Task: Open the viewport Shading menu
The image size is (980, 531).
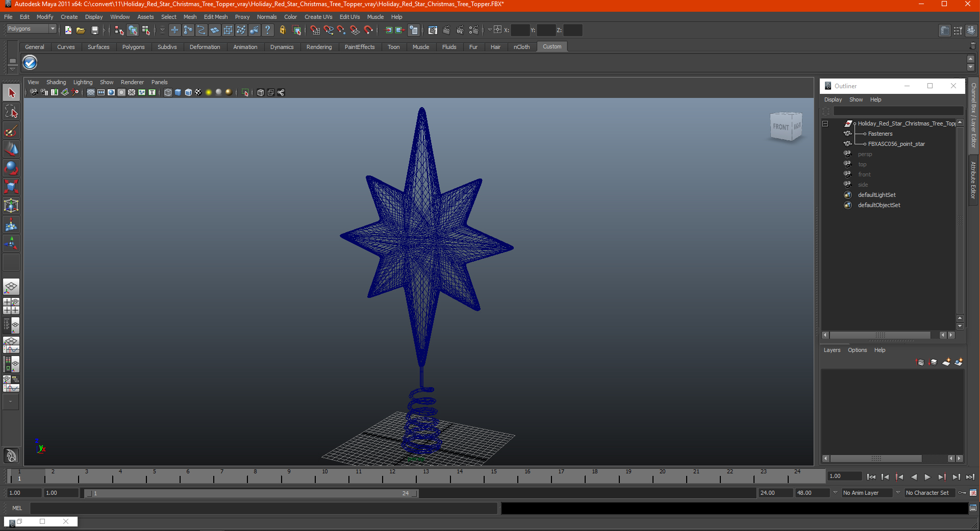Action: (x=56, y=82)
